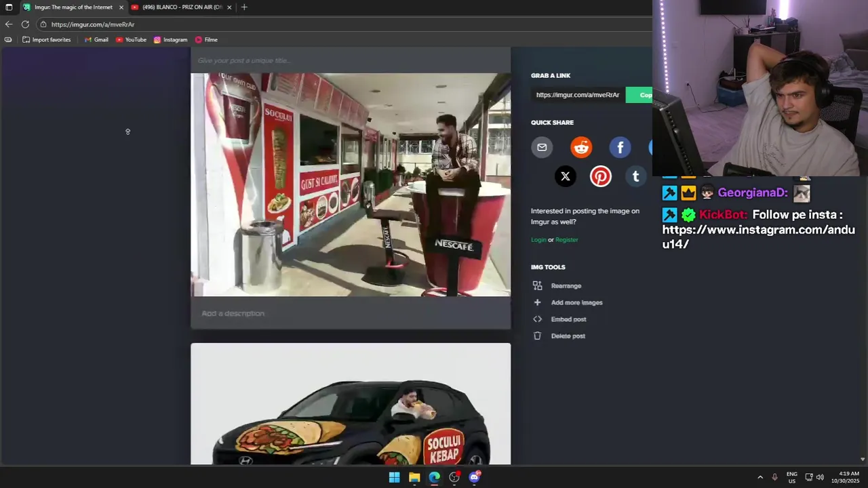This screenshot has width=868, height=488.
Task: Open the Nescafe cup kebab shop image
Action: [x=351, y=184]
